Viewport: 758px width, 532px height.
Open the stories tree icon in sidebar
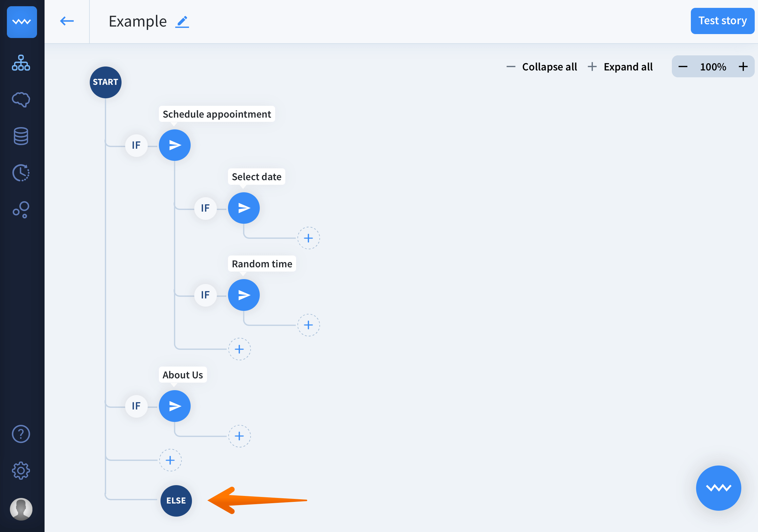21,63
